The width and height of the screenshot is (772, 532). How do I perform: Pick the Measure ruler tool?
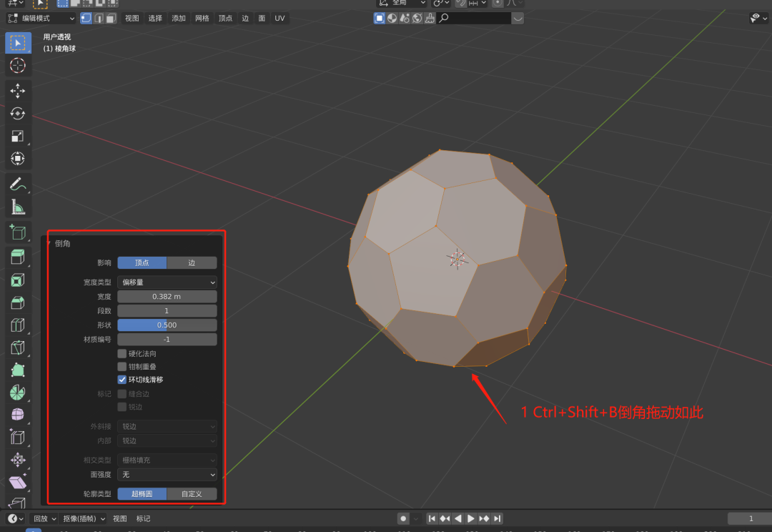(x=18, y=207)
